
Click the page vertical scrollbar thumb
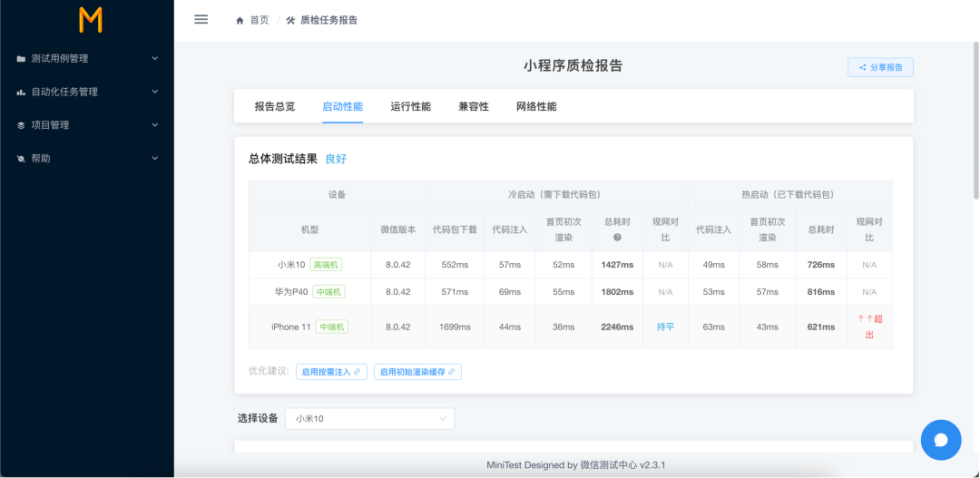tap(975, 120)
